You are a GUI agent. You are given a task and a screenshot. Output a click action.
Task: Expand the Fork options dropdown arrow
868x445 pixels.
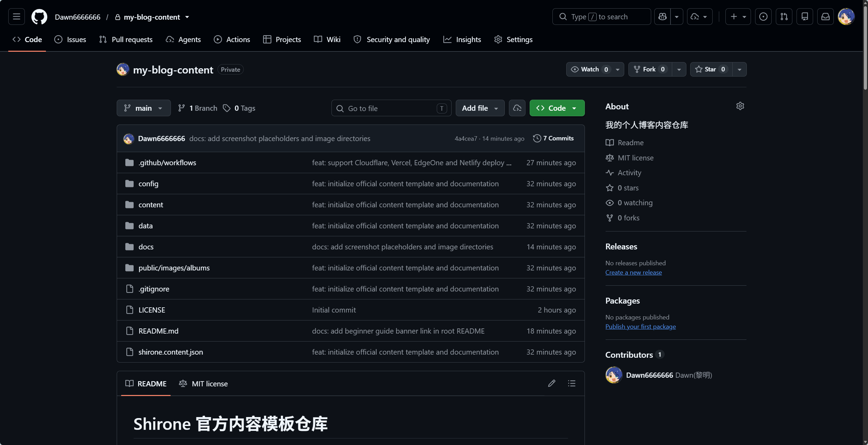(679, 69)
